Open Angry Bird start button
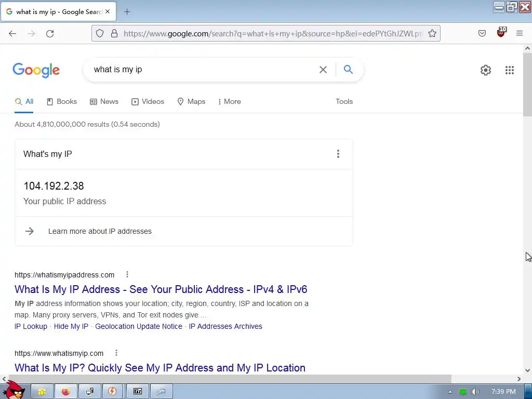 (14, 390)
